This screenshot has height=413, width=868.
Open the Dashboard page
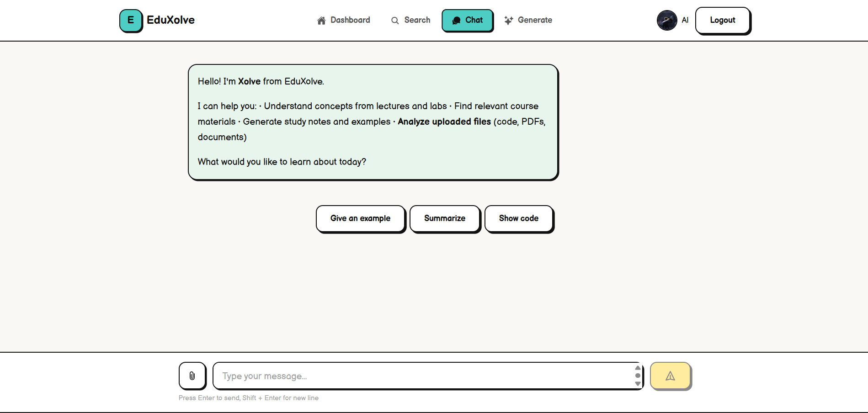(x=344, y=20)
